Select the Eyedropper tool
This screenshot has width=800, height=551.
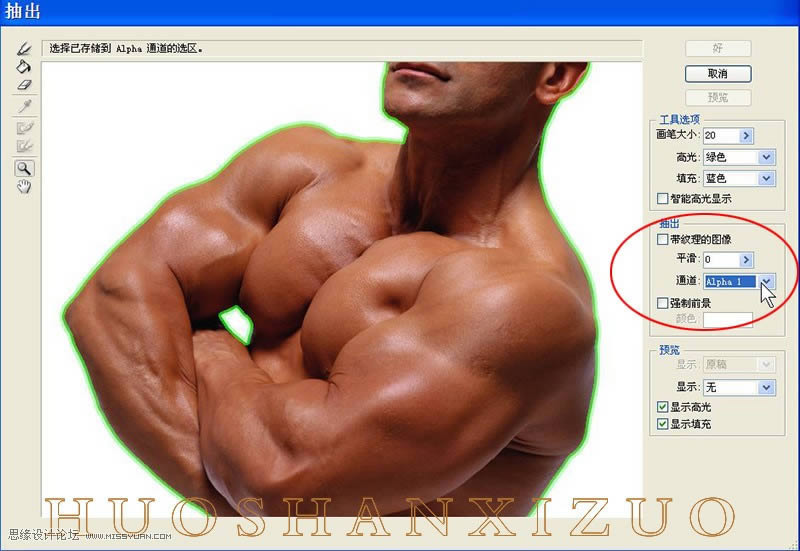[25, 107]
